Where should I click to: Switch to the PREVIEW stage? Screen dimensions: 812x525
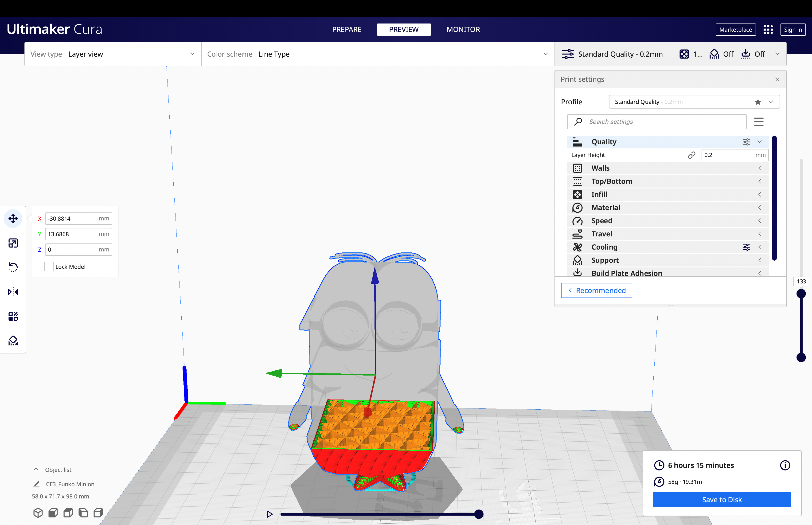click(404, 30)
